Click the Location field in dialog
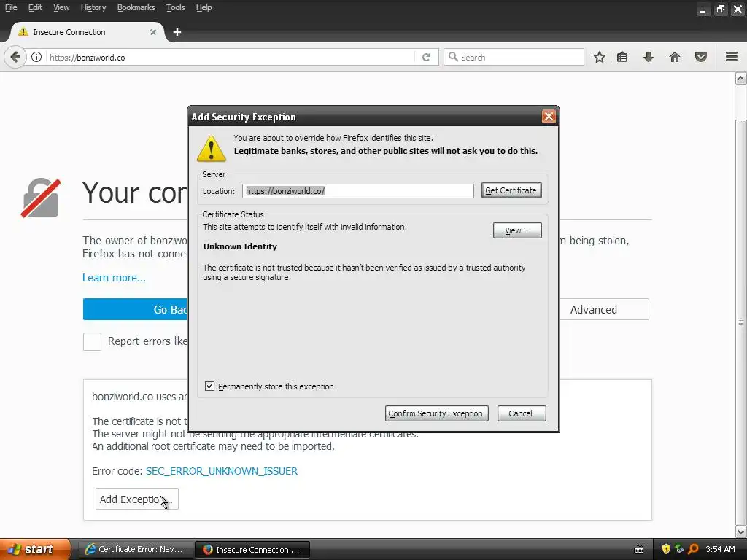Screen dimensions: 747x560 (357, 191)
